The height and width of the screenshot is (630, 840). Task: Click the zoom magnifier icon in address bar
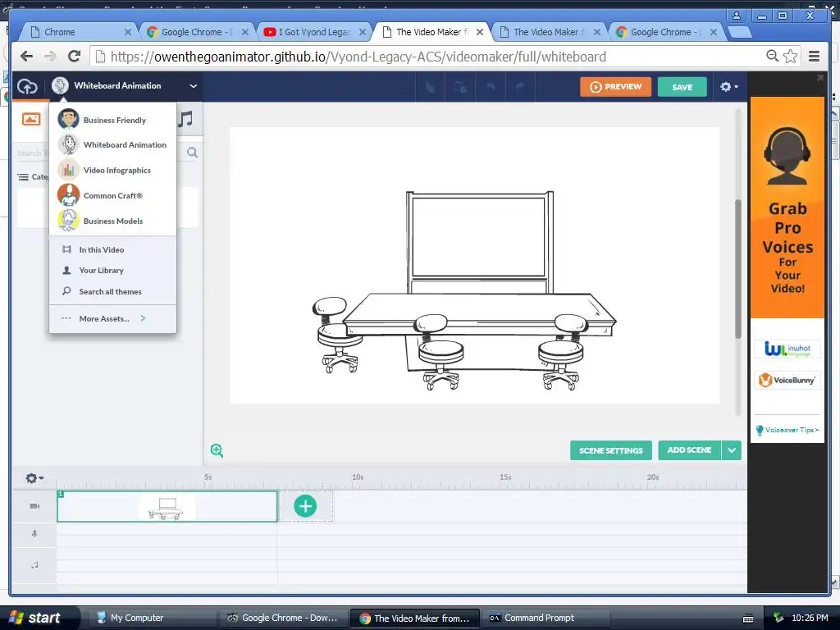772,56
